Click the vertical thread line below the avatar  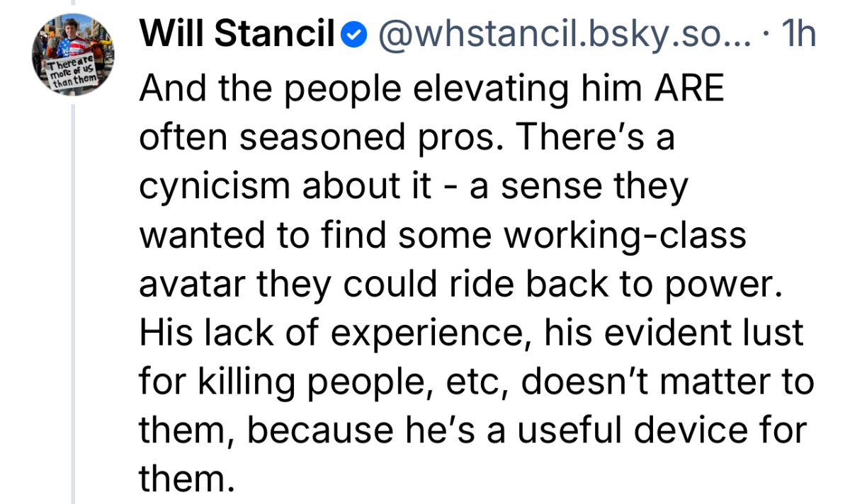[x=73, y=304]
